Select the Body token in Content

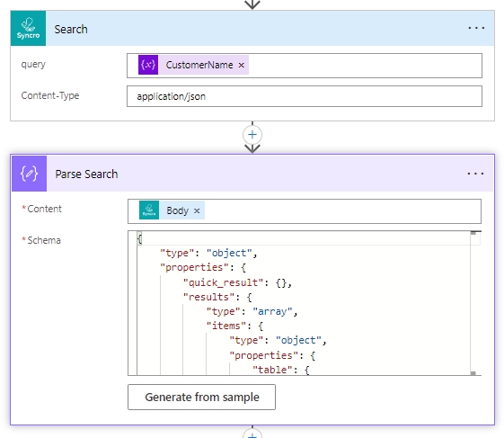177,210
